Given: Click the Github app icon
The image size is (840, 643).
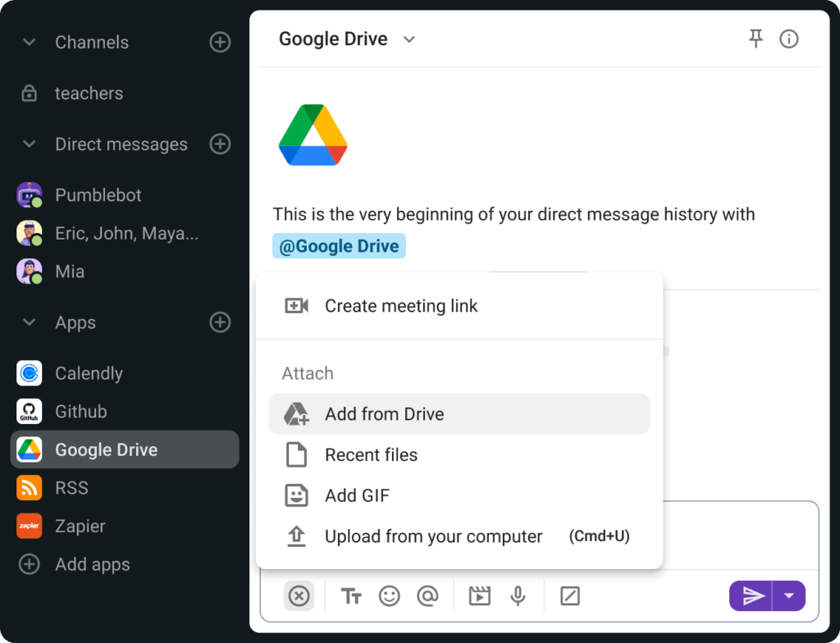Looking at the screenshot, I should [x=30, y=411].
